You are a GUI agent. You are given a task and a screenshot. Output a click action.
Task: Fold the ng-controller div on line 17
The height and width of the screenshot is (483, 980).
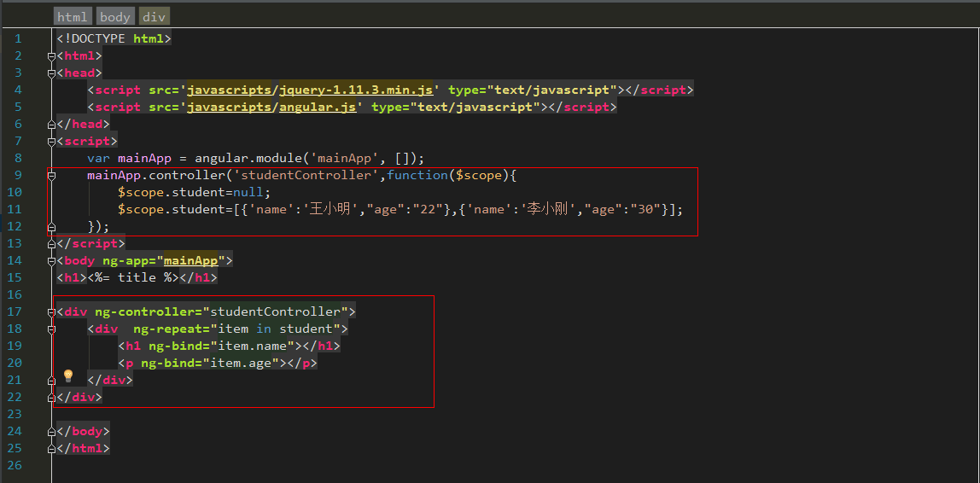click(x=52, y=311)
